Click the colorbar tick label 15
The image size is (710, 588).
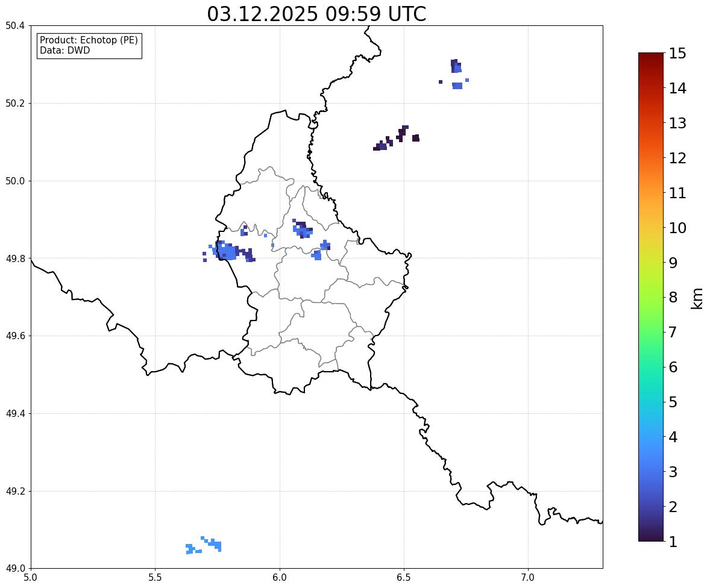click(x=677, y=54)
